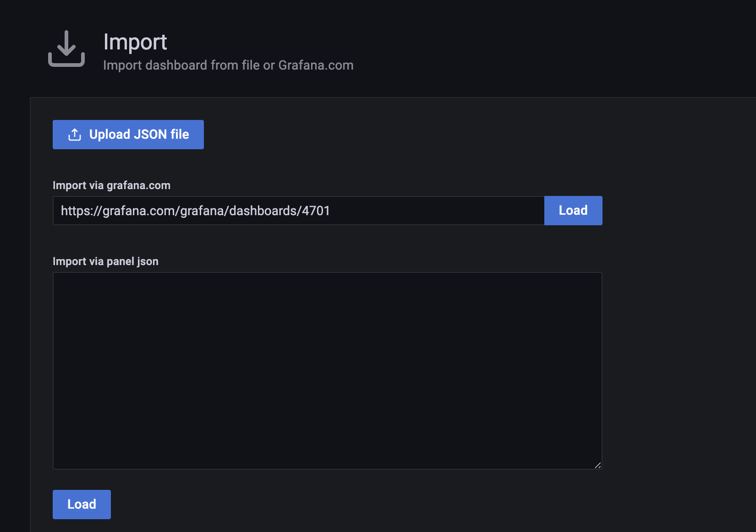Grab the panel json textarea resize handle

click(597, 465)
